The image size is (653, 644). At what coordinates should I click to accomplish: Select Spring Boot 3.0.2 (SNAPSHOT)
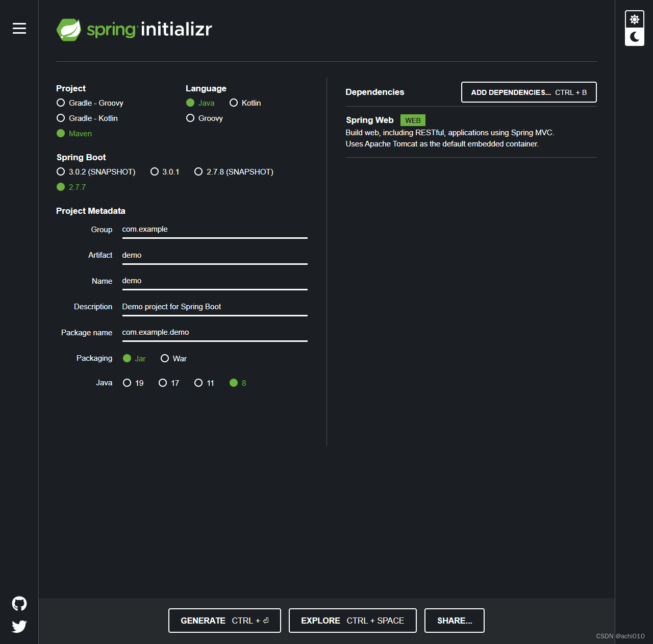(x=96, y=172)
